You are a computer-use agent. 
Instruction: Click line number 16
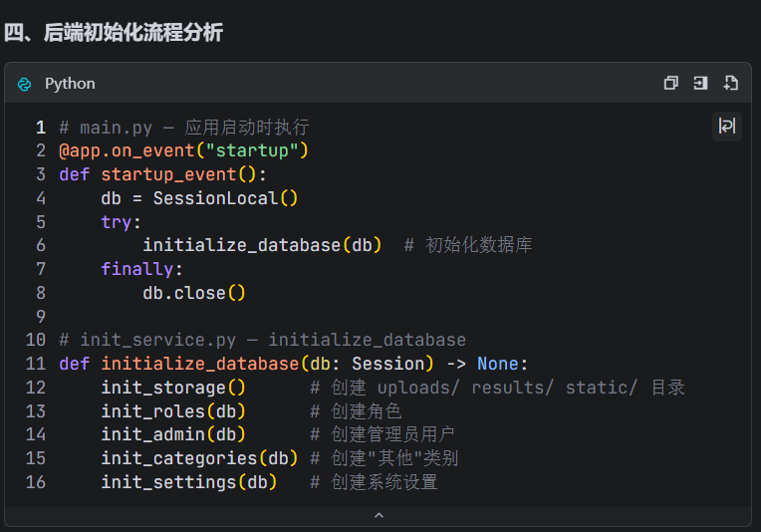[x=36, y=482]
